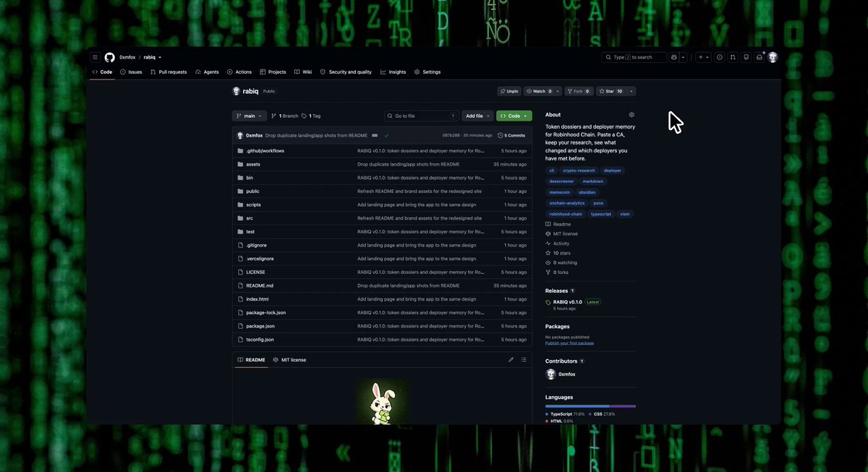Screen dimensions: 868x472
Task: Focus the Go to file search field
Action: (422, 116)
